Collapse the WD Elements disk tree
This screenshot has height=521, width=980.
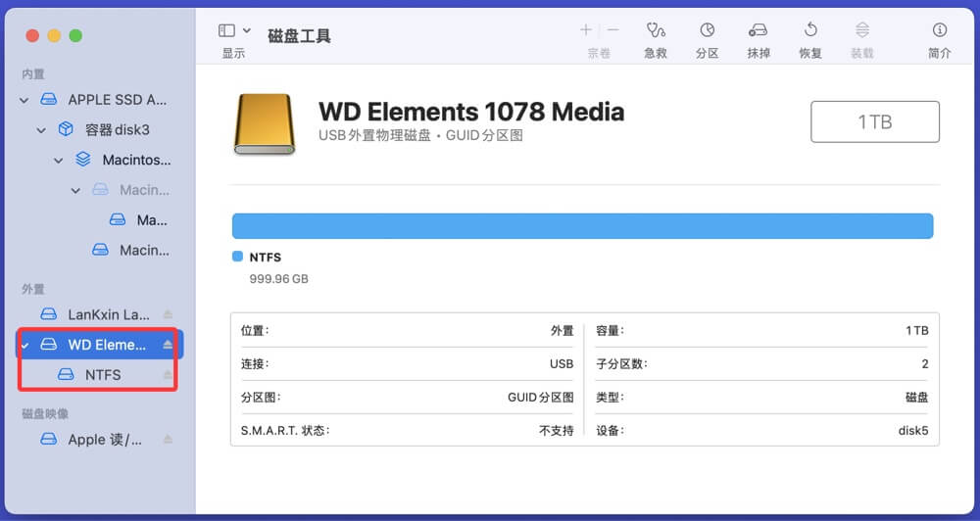point(24,345)
